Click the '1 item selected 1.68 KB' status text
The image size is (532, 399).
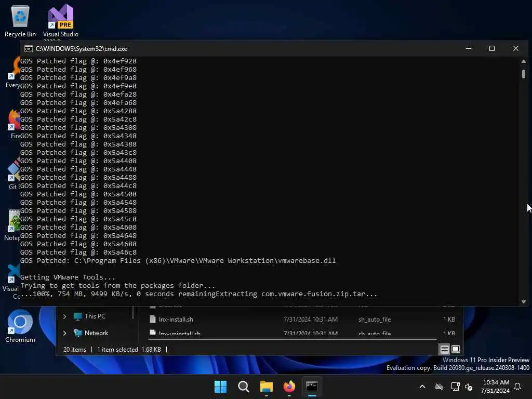(x=129, y=350)
